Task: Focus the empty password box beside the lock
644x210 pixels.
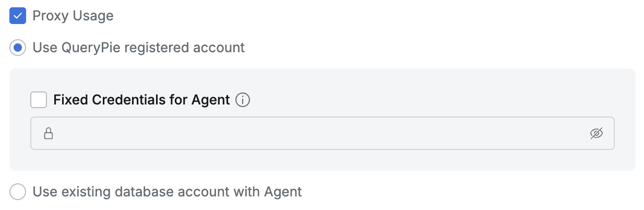Action: tap(313, 134)
